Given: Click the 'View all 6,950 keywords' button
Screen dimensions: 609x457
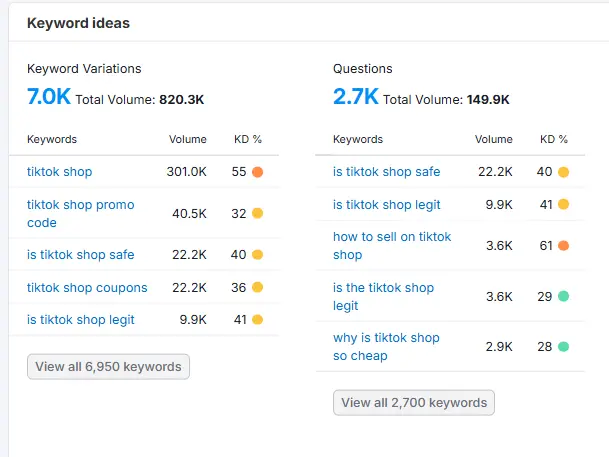Looking at the screenshot, I should point(108,367).
